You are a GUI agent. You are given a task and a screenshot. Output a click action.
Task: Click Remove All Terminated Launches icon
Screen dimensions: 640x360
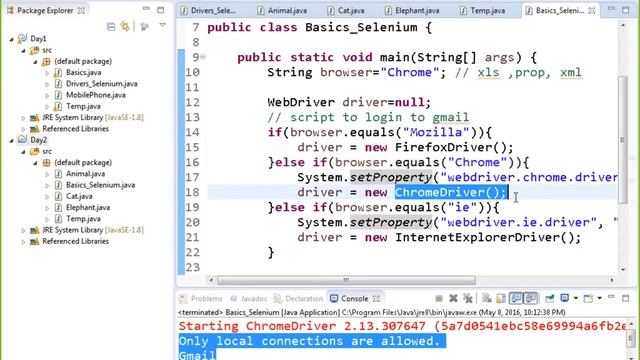[x=468, y=298]
